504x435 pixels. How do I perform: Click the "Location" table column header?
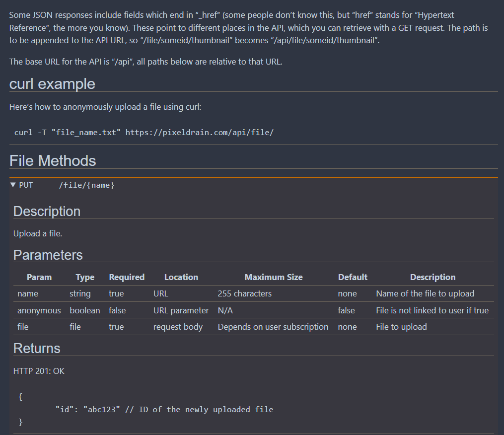(x=181, y=277)
